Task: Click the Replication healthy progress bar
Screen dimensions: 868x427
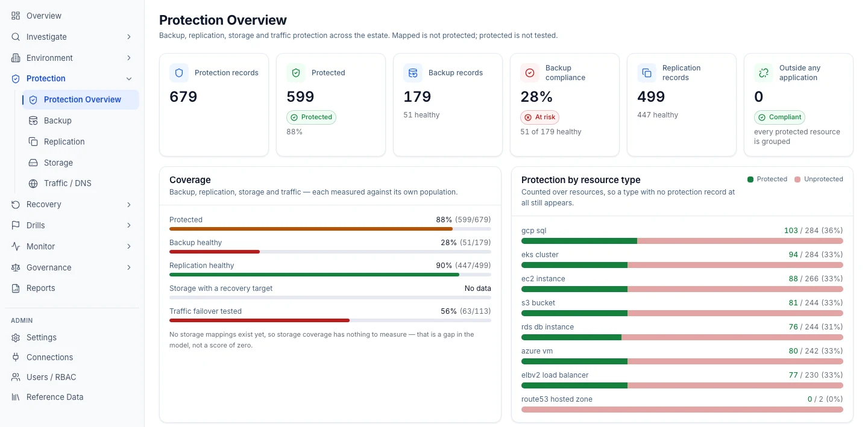Action: [x=330, y=275]
